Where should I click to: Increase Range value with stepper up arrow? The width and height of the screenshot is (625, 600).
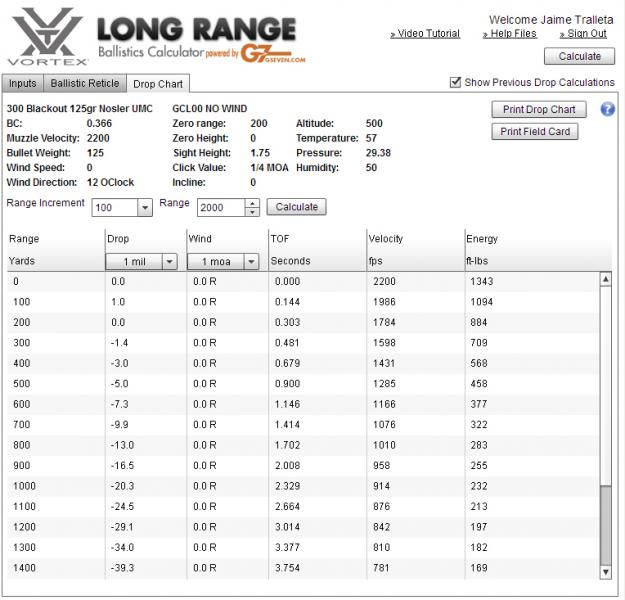[252, 203]
